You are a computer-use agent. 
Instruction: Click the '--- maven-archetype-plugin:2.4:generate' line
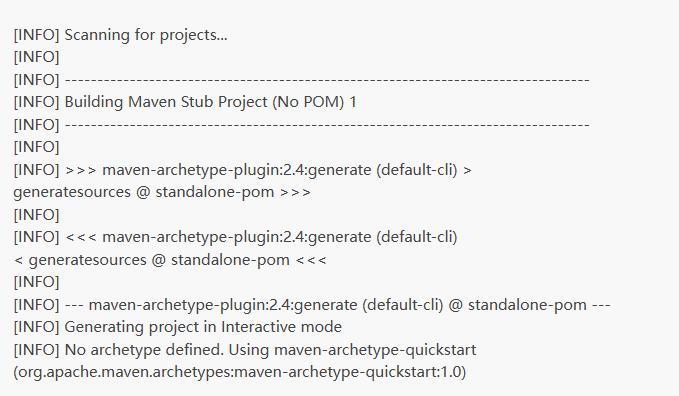312,305
